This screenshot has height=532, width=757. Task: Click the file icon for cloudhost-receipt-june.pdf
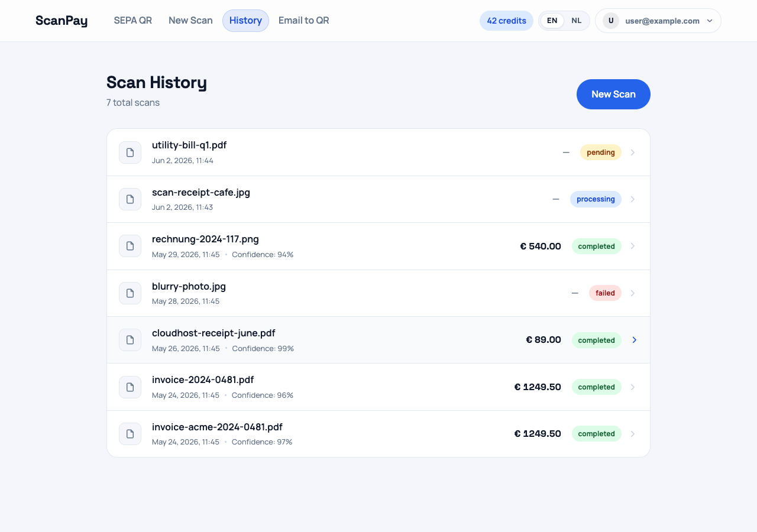[x=130, y=340]
